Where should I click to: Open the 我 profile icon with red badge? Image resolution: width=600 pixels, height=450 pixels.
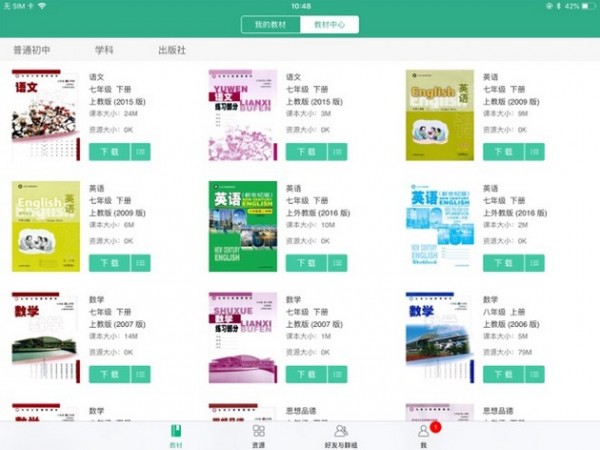click(423, 432)
